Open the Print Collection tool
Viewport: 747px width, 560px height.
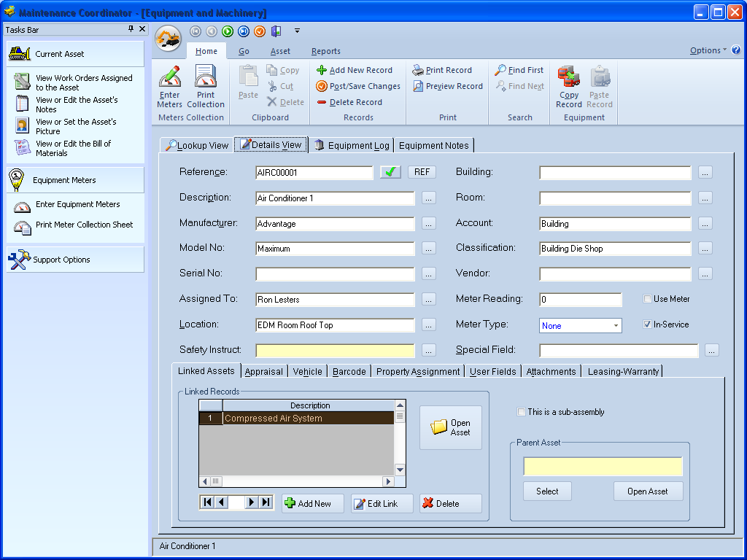click(x=206, y=84)
